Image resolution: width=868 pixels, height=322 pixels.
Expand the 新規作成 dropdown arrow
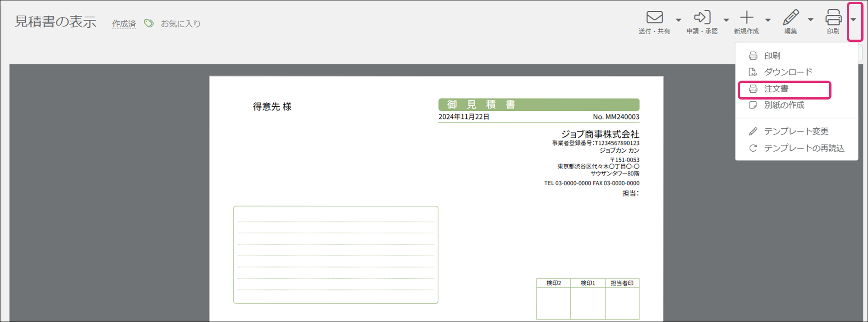point(768,20)
